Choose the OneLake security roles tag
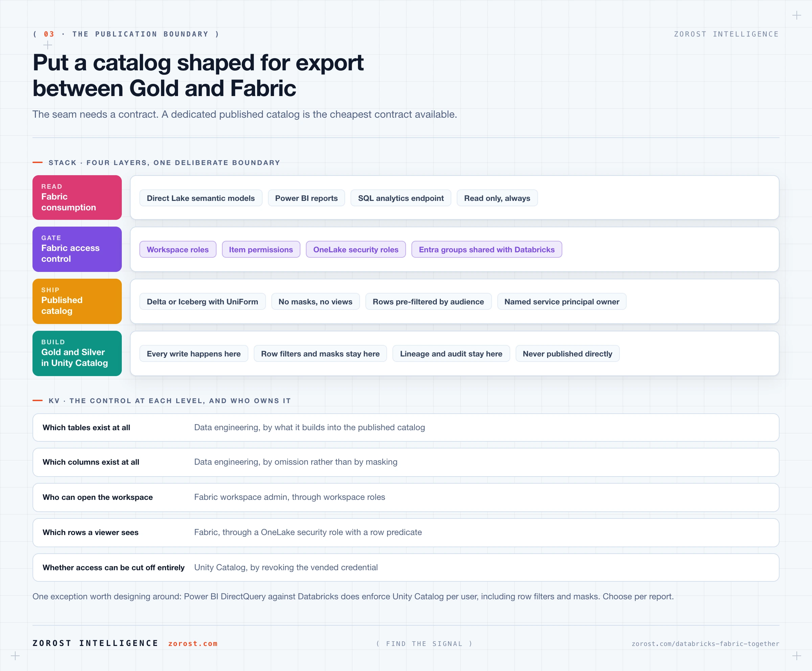 tap(356, 249)
